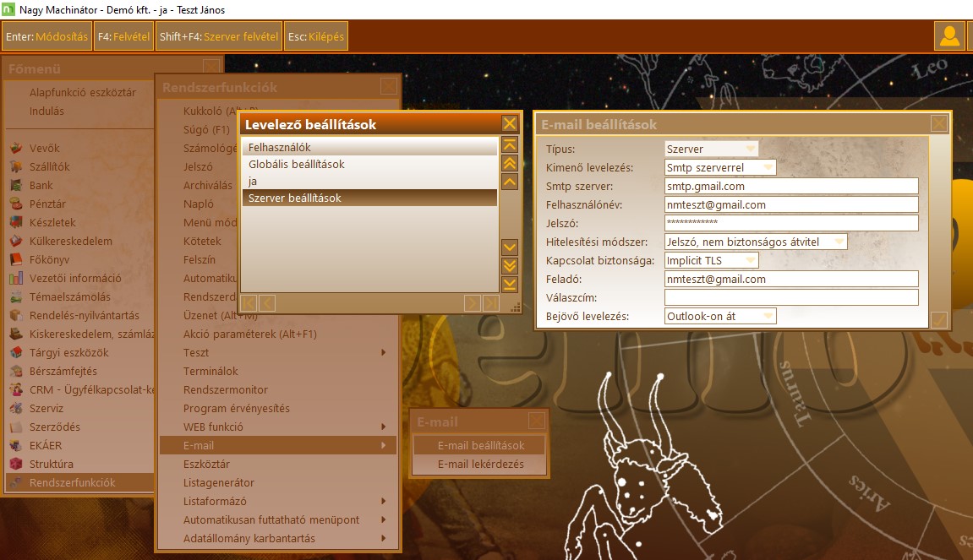Screen dimensions: 973x560
Task: Open E-mail lekérdezés submenu entry
Action: point(479,465)
